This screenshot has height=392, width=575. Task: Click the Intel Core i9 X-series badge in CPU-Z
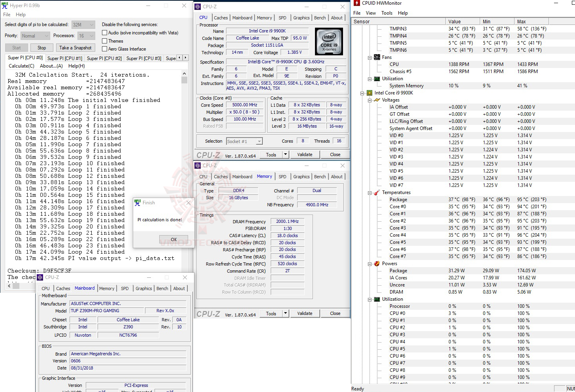click(x=329, y=41)
